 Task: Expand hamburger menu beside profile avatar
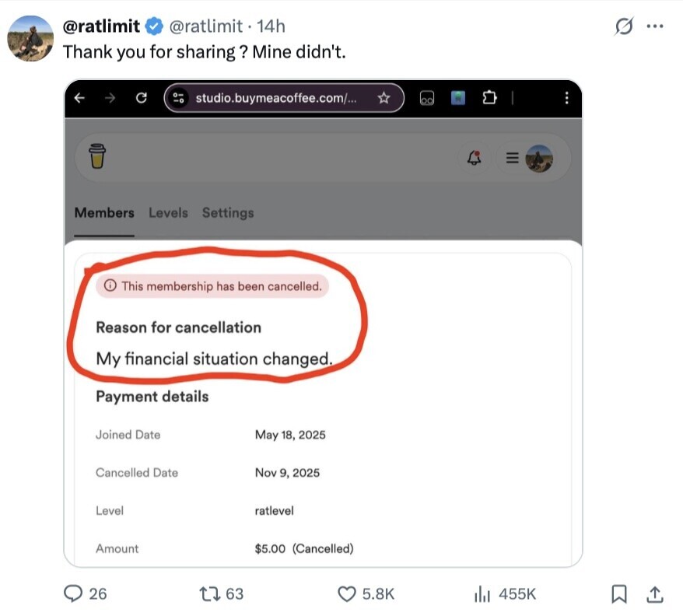[x=512, y=157]
